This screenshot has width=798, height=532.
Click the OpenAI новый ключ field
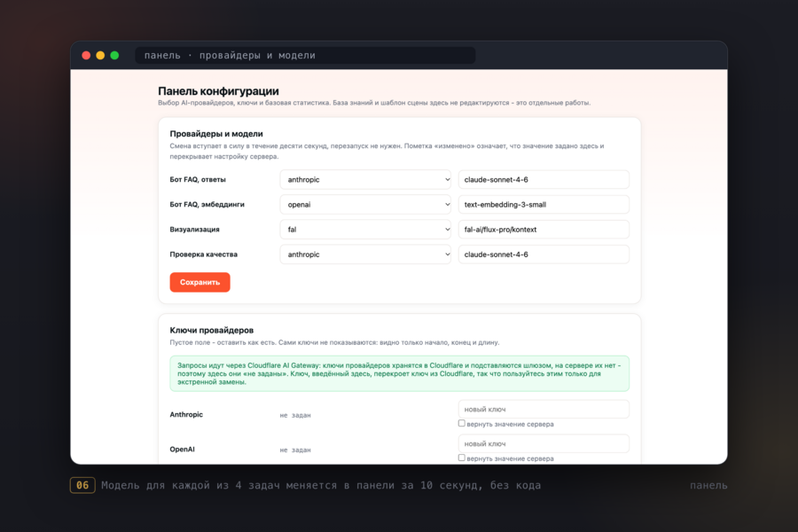click(x=544, y=444)
